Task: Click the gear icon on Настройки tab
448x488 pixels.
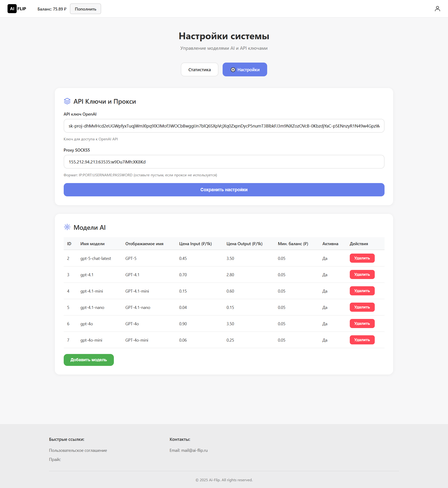Action: [x=233, y=70]
